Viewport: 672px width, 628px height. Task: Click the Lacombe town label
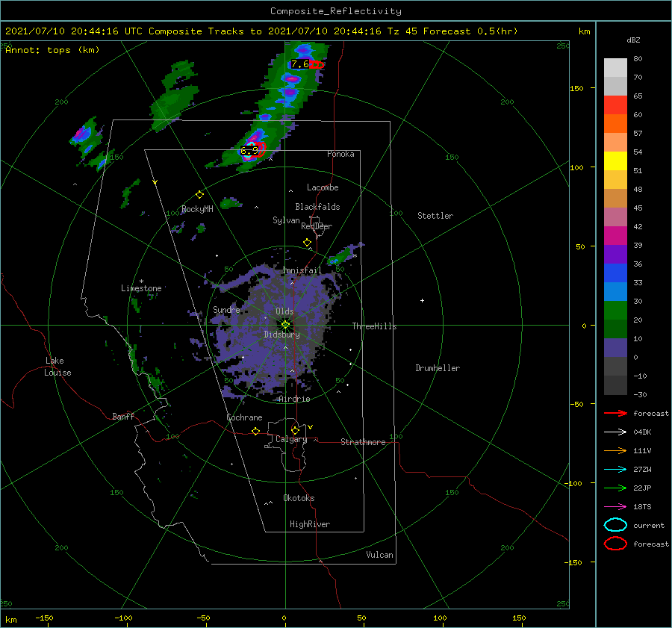tap(323, 187)
